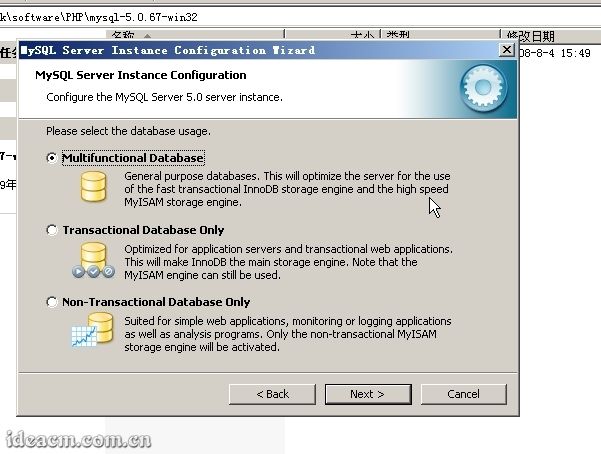Viewport: 601px width, 454px height.
Task: Click 'Configure the MySQL Server 5.0' subtitle
Action: point(164,97)
